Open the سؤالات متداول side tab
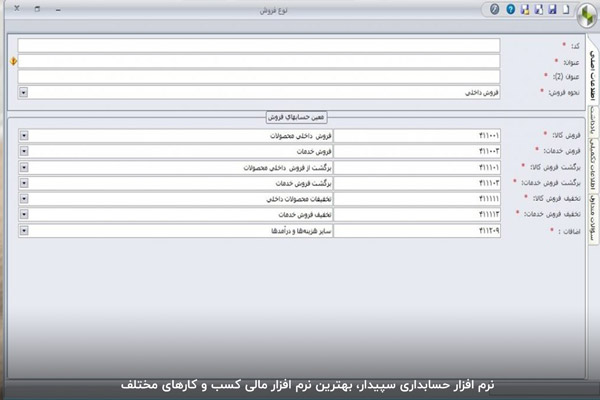Viewport: 600px width, 400px height. (593, 218)
